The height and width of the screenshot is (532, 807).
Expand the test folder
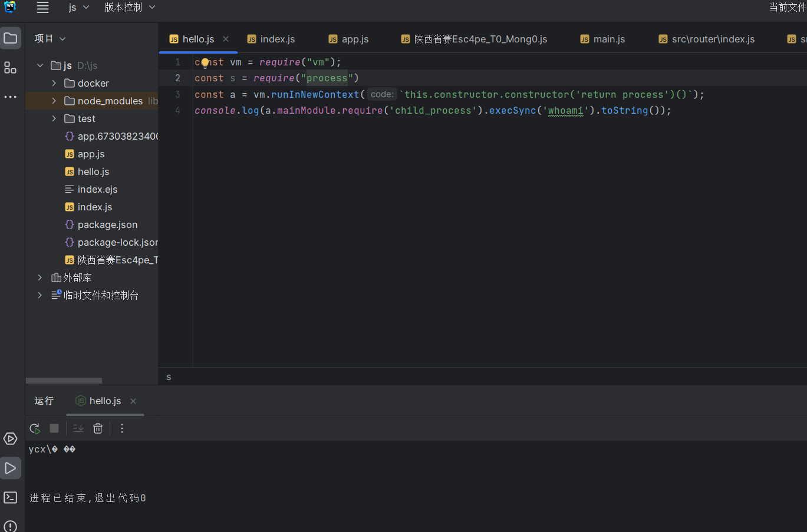coord(54,118)
